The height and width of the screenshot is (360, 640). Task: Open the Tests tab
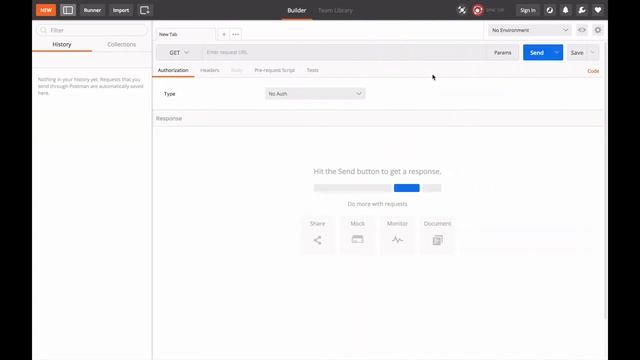313,70
